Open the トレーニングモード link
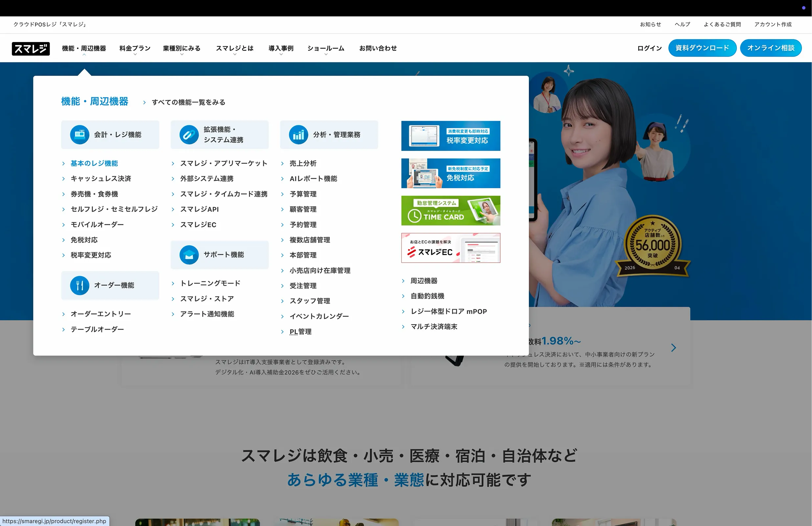Viewport: 812px width, 526px height. click(210, 283)
